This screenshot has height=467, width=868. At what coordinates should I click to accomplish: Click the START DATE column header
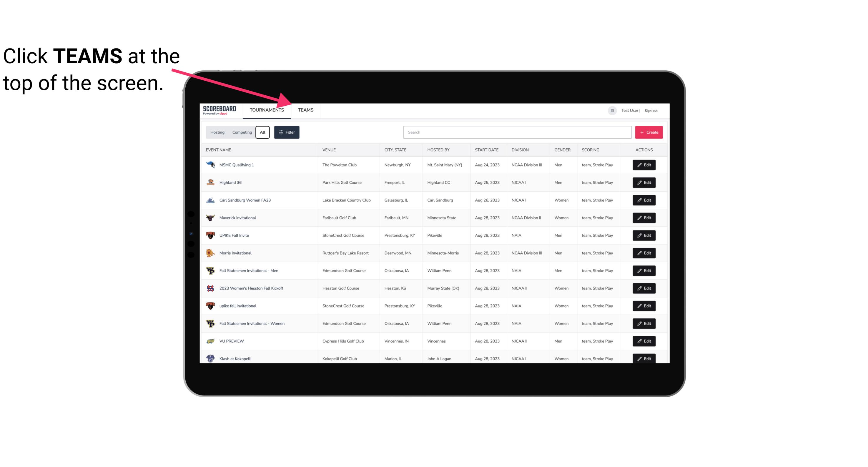point(486,149)
